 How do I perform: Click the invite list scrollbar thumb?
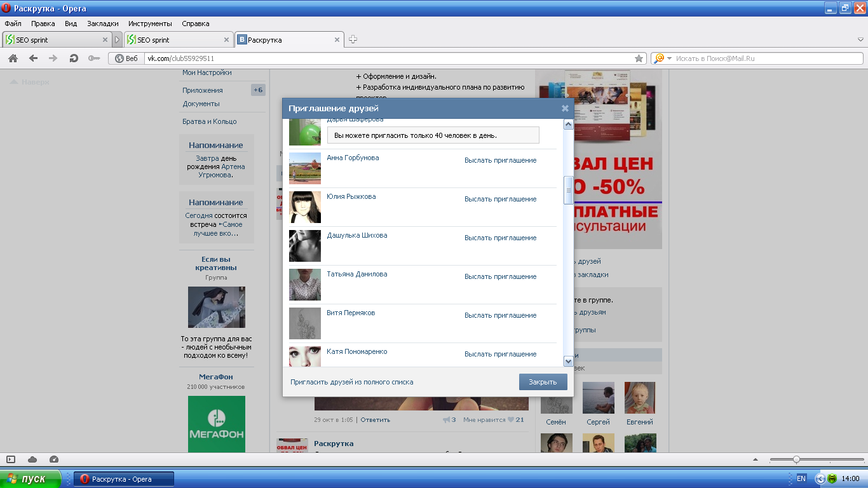coord(568,190)
